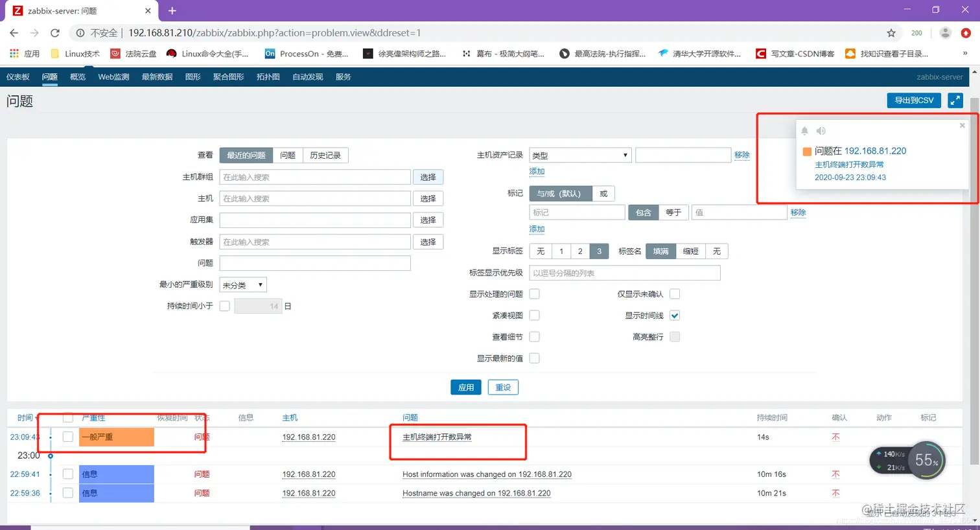Image resolution: width=980 pixels, height=530 pixels.
Task: Show more bookmarks chevron
Action: click(x=965, y=54)
